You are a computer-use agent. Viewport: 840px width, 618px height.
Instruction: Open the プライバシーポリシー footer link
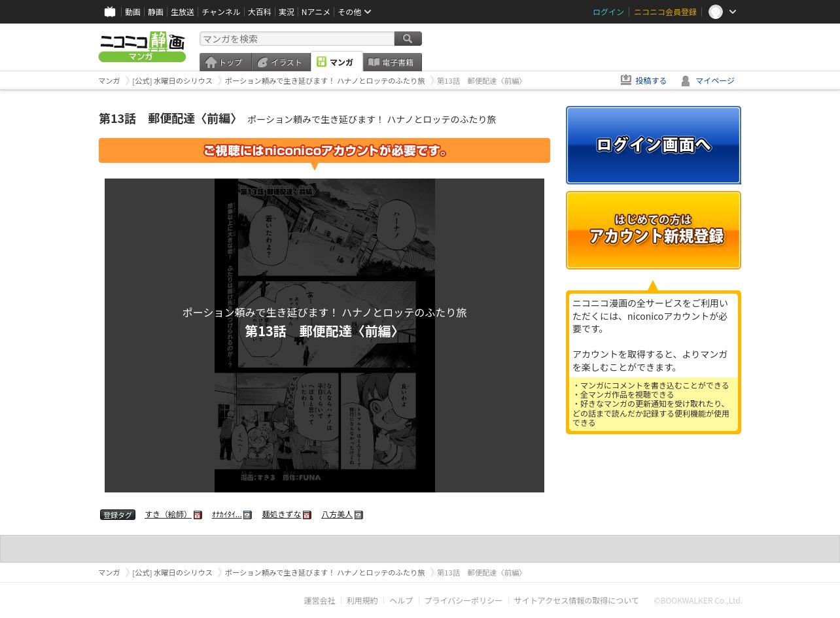463,600
